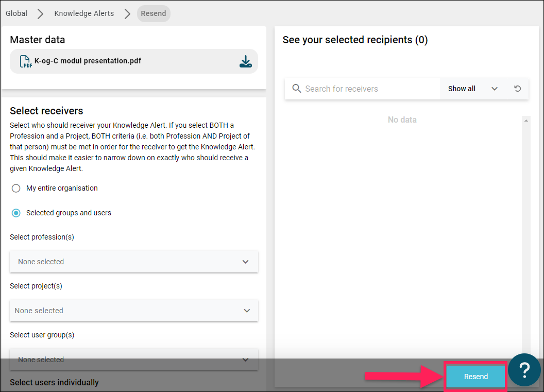
Task: Click the Resend breadcrumb chip
Action: point(154,13)
